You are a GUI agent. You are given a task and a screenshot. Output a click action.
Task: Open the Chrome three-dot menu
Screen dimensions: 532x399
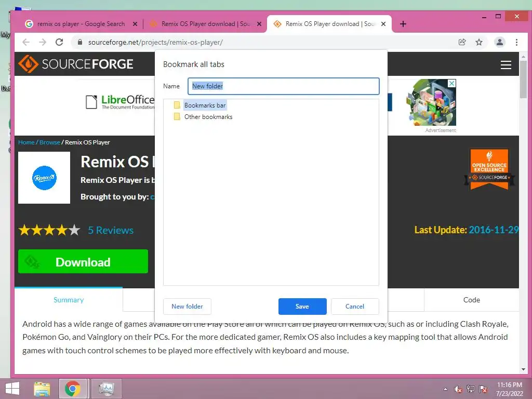(517, 42)
